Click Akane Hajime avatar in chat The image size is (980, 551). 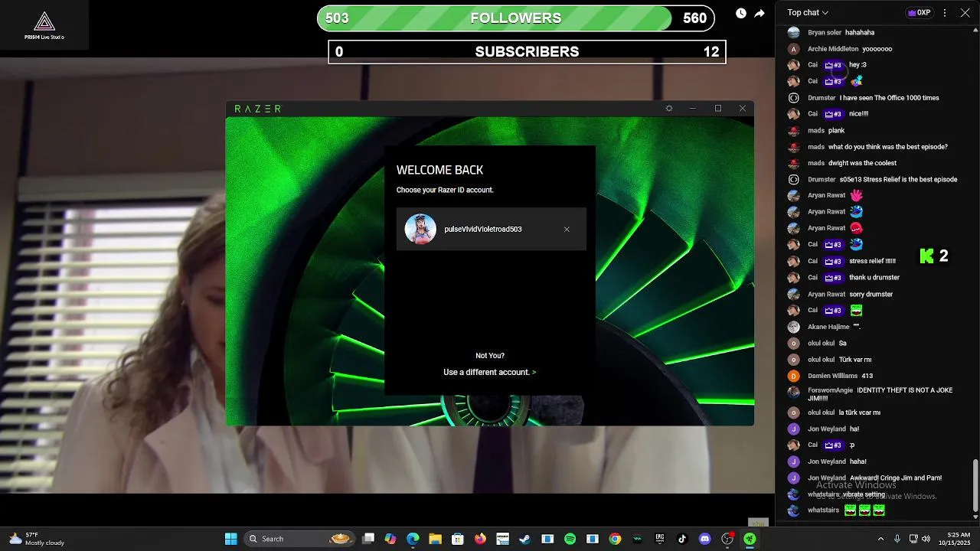(794, 327)
